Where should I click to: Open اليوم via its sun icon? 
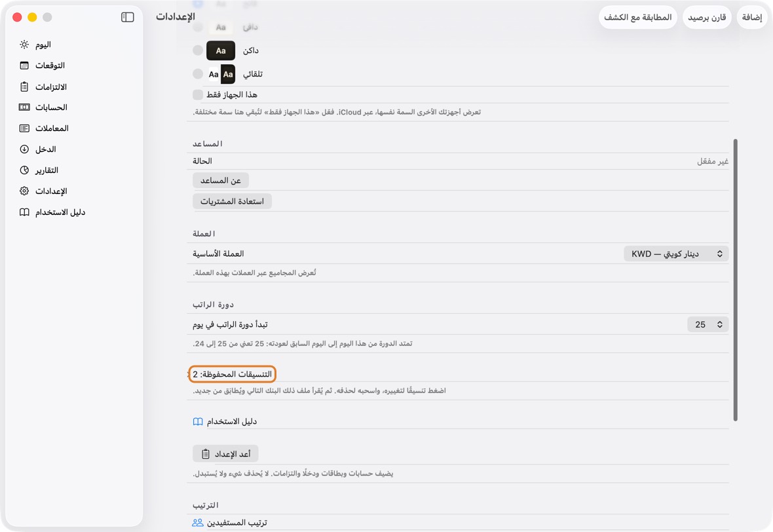tap(24, 45)
